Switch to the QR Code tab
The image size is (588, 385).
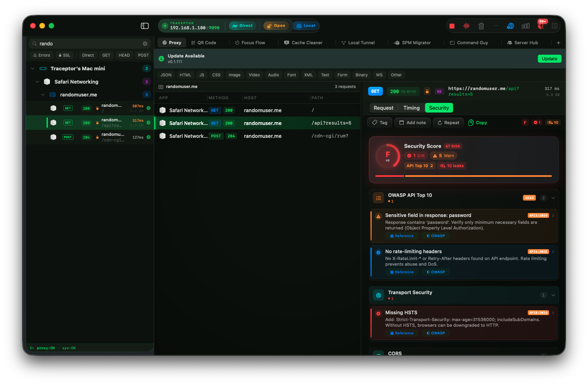click(203, 43)
